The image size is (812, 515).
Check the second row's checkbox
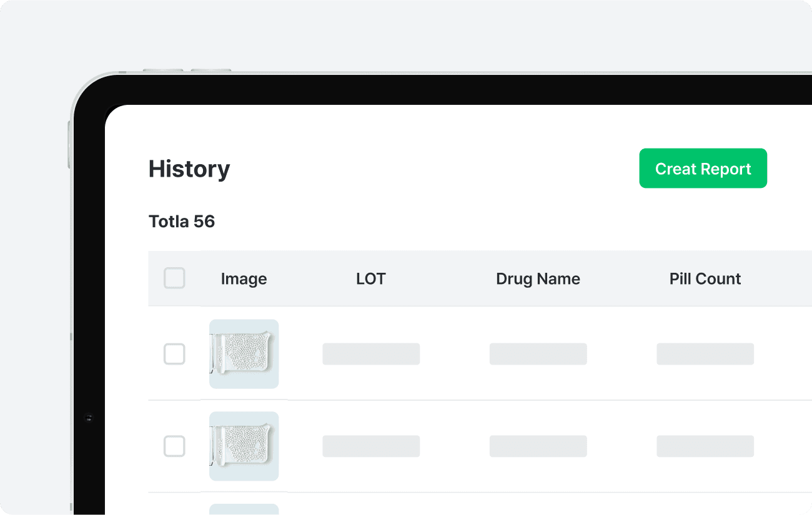(174, 446)
